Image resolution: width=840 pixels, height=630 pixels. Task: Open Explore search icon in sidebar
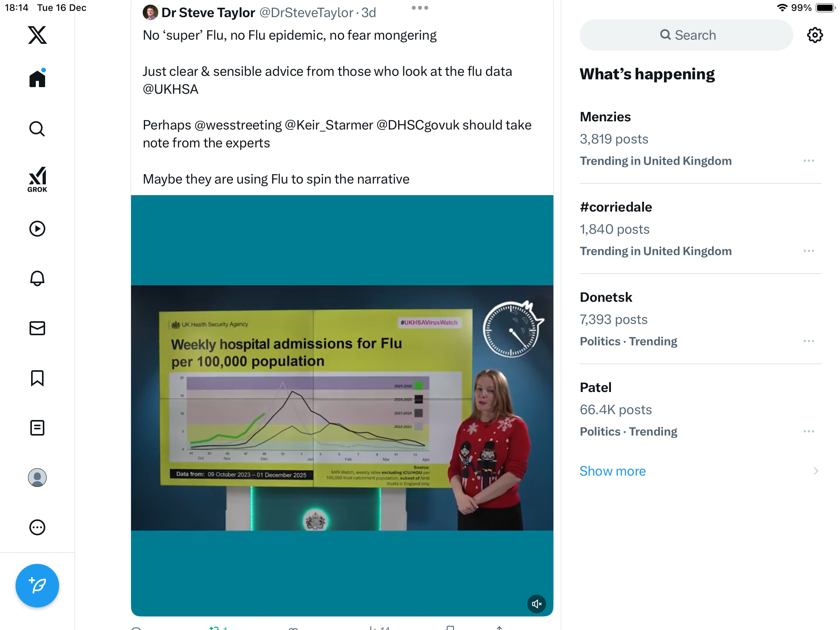coord(37,129)
